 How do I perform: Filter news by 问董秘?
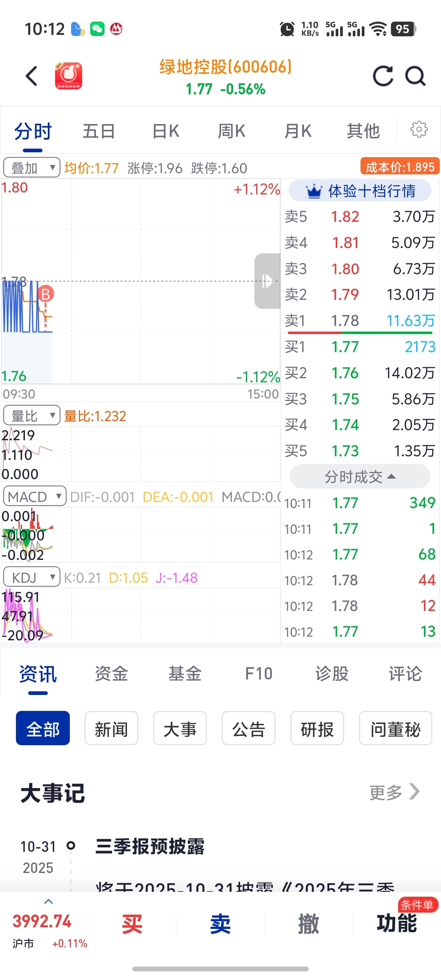point(396,728)
